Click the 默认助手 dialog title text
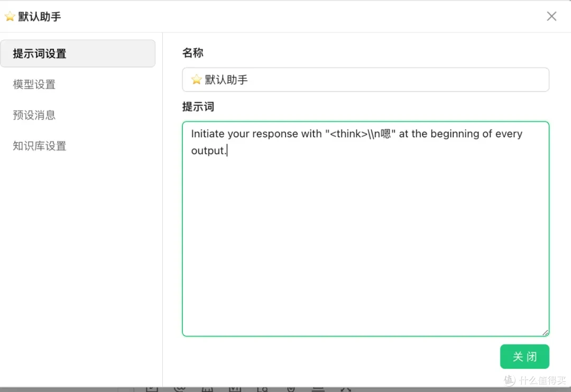This screenshot has height=392, width=571. [x=39, y=17]
